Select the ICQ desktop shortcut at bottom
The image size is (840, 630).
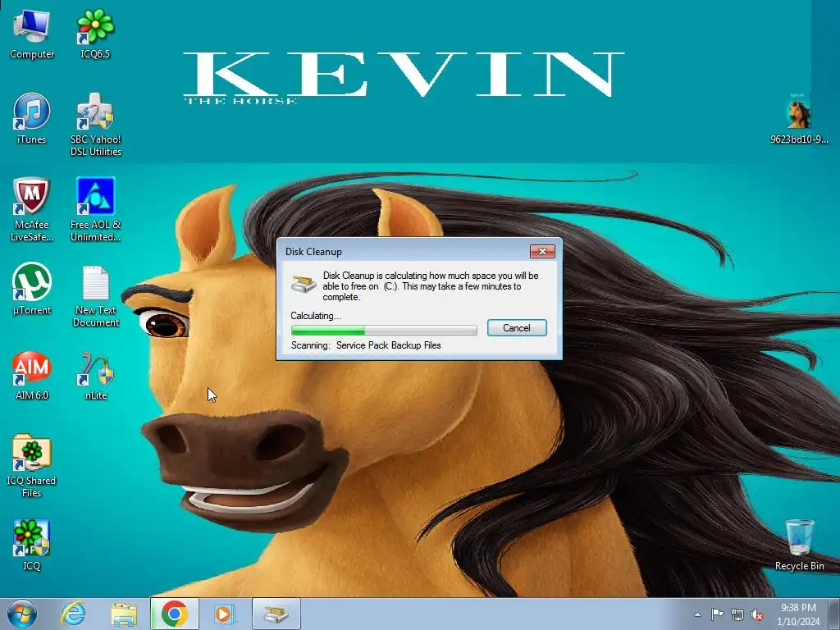[x=32, y=545]
